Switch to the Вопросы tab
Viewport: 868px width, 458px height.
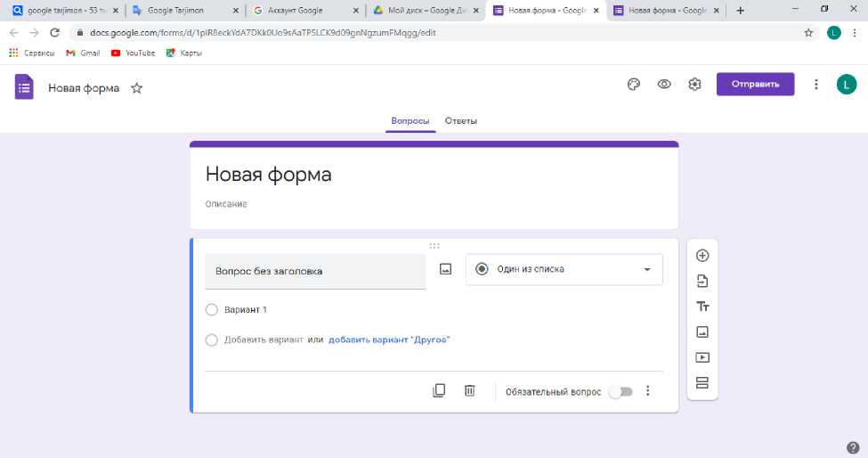tap(410, 120)
